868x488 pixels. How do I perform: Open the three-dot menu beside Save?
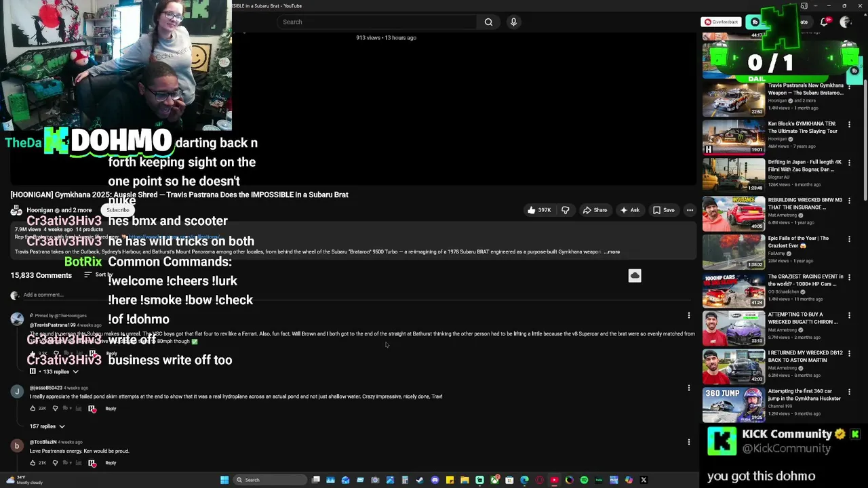coord(690,210)
